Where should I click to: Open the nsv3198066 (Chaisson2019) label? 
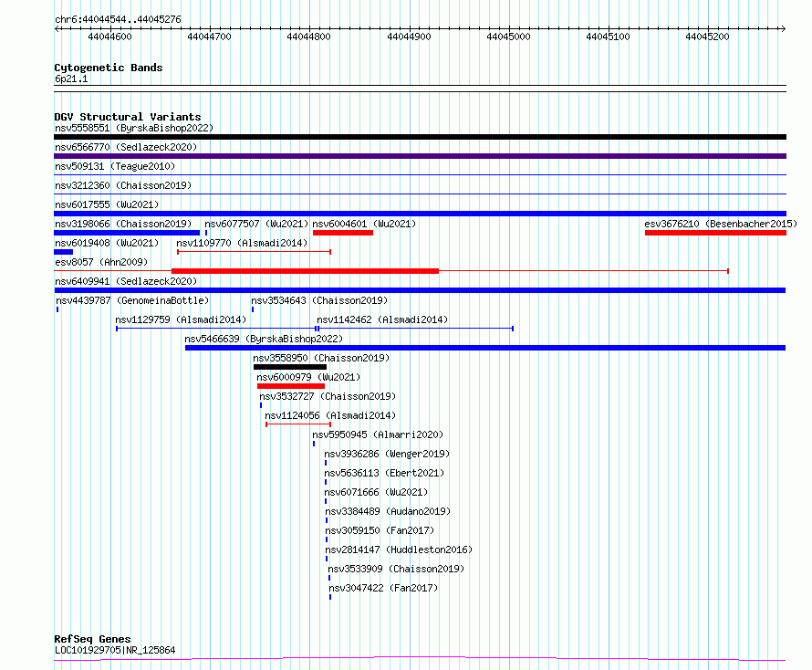tap(123, 224)
